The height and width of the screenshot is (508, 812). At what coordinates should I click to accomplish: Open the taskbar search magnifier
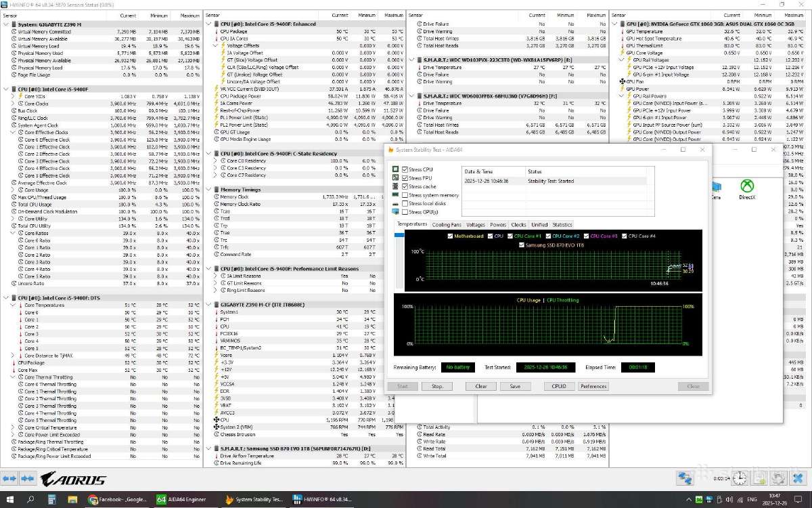tap(31, 499)
